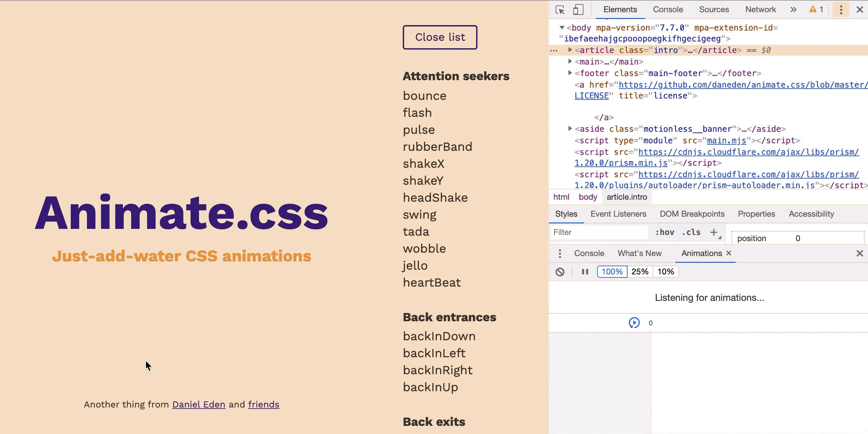The image size is (868, 434).
Task: Open the Accessibility tab
Action: 811,214
